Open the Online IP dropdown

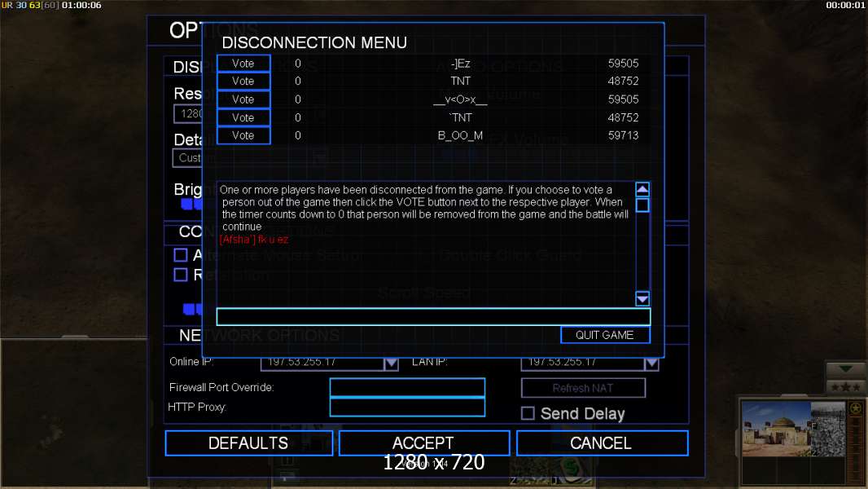[391, 363]
